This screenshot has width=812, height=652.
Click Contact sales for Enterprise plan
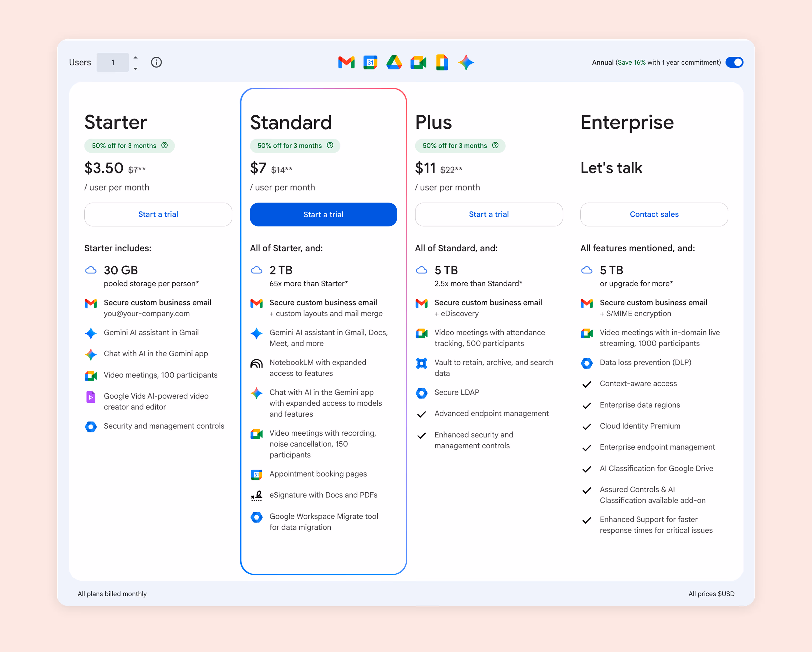point(654,214)
